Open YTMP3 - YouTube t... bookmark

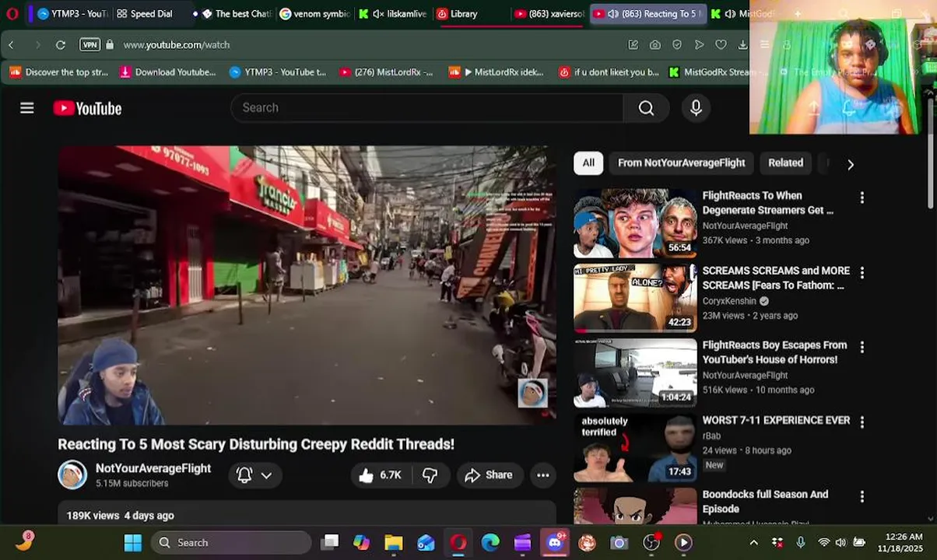pos(278,72)
